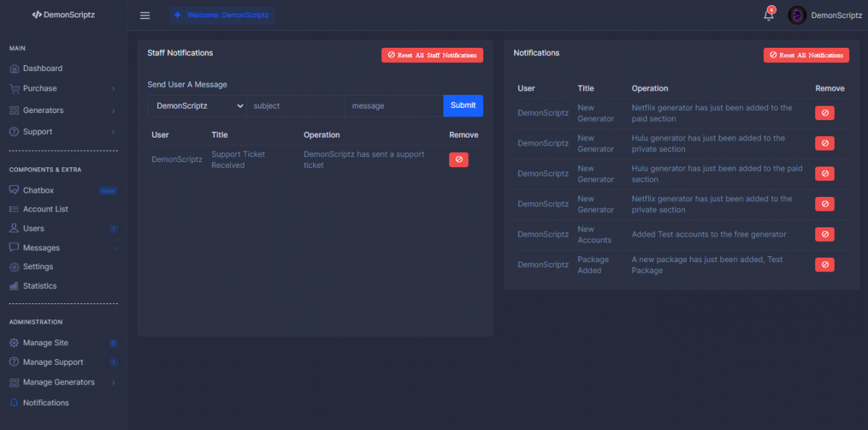Go to Dashboard in sidebar
This screenshot has height=430, width=868.
point(43,68)
